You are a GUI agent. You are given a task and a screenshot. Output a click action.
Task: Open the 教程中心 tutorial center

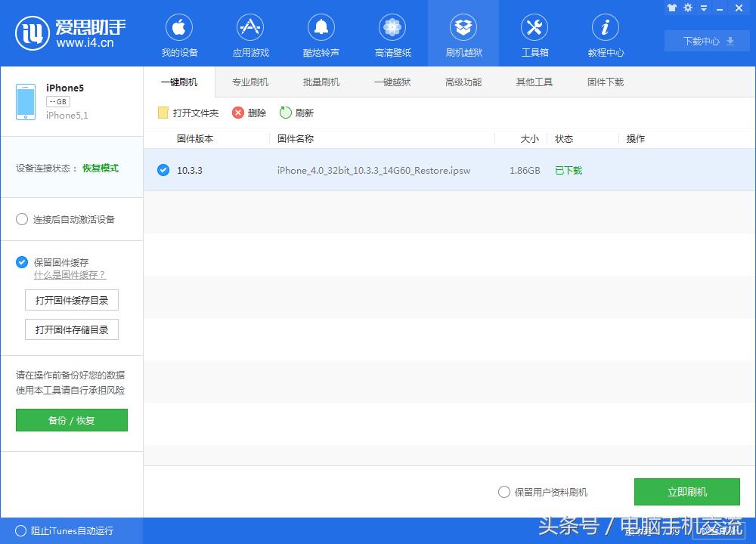pos(605,34)
